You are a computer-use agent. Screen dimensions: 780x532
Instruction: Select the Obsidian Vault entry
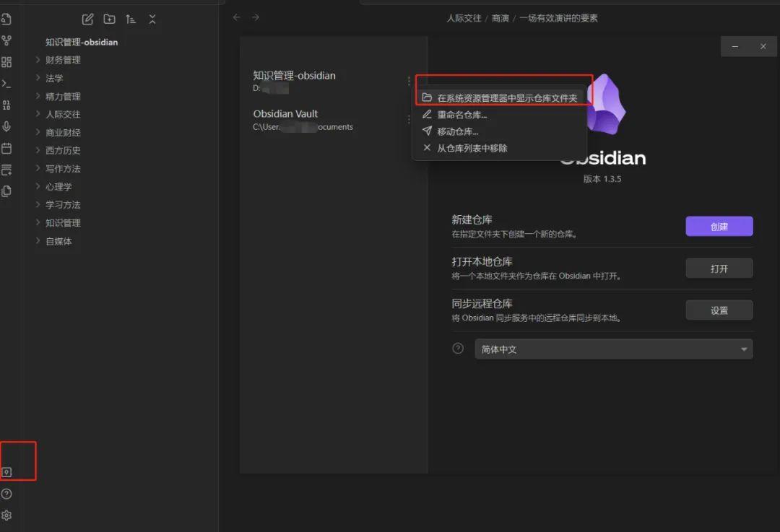tap(302, 119)
